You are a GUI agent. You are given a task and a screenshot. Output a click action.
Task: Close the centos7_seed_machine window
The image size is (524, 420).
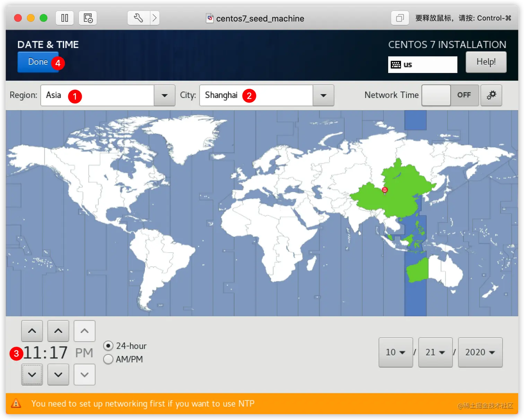18,18
